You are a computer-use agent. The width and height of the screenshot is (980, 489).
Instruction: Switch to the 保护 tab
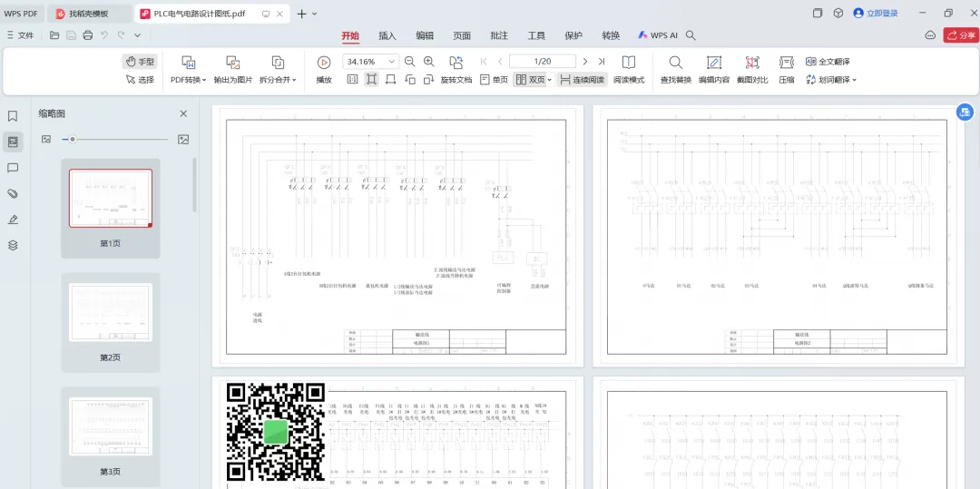[x=573, y=35]
